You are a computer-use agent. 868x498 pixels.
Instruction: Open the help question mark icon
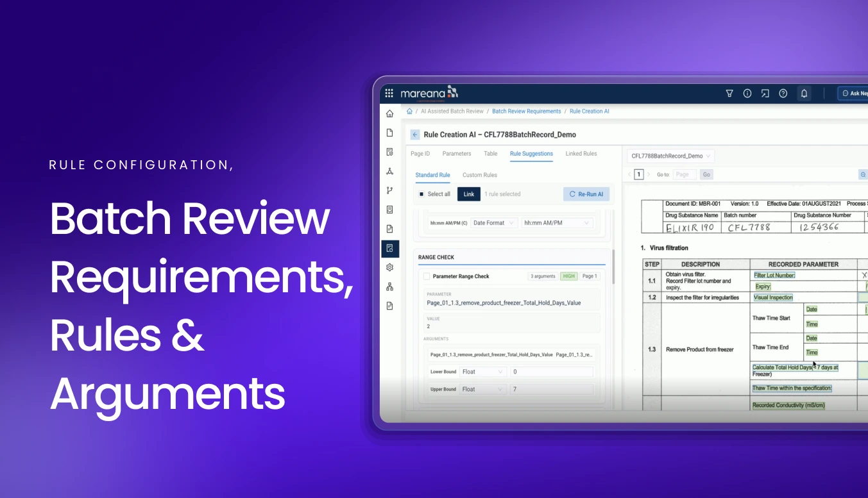point(783,93)
